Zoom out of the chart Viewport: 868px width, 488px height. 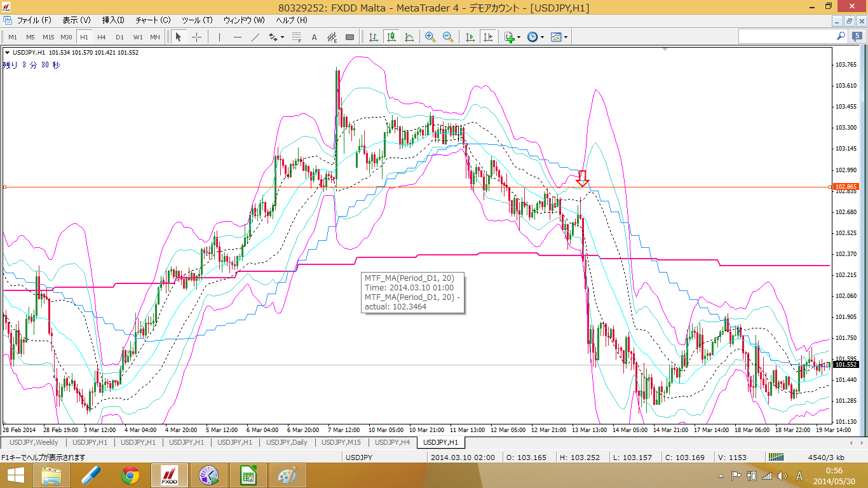click(x=448, y=37)
